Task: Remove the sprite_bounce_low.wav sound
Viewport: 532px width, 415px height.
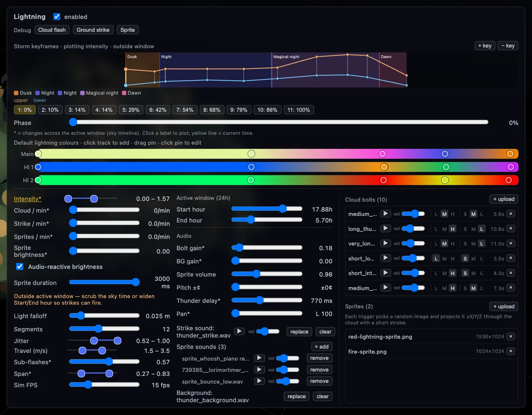Action: 319,381
